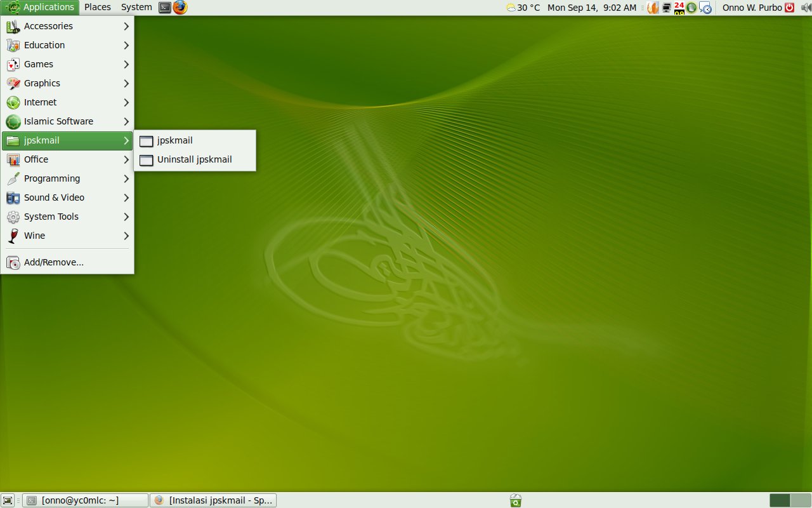Click Add/Remove... in Applications menu
Viewport: 812px width, 508px height.
click(54, 262)
